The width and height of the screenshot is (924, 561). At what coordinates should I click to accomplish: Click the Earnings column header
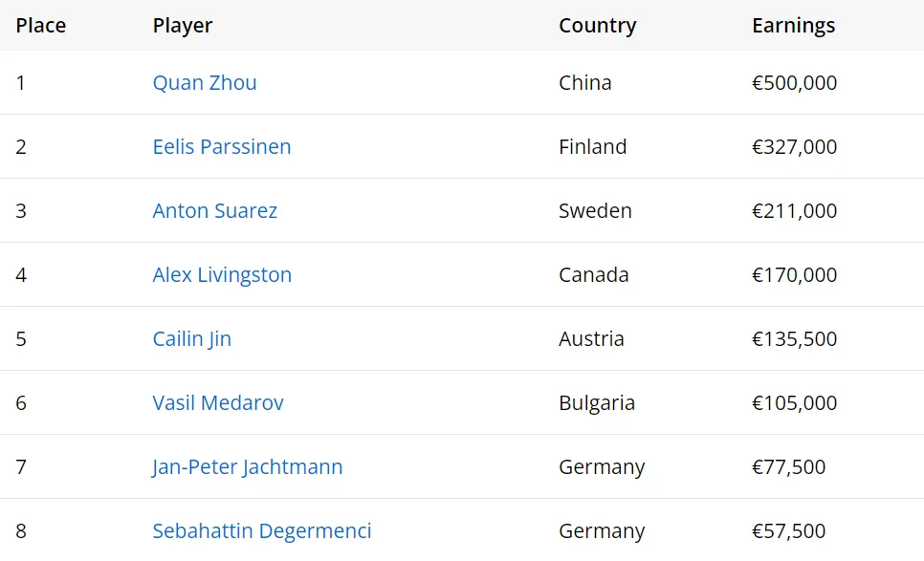[x=794, y=26]
